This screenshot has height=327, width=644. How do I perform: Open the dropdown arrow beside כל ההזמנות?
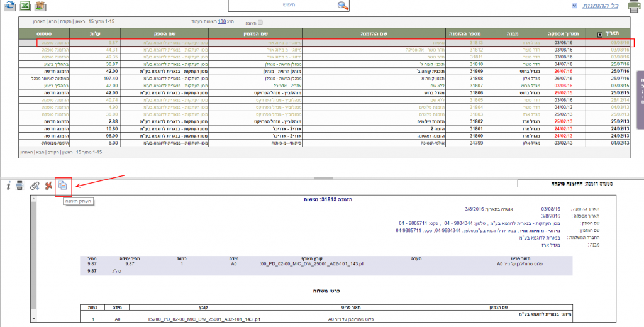click(x=574, y=5)
